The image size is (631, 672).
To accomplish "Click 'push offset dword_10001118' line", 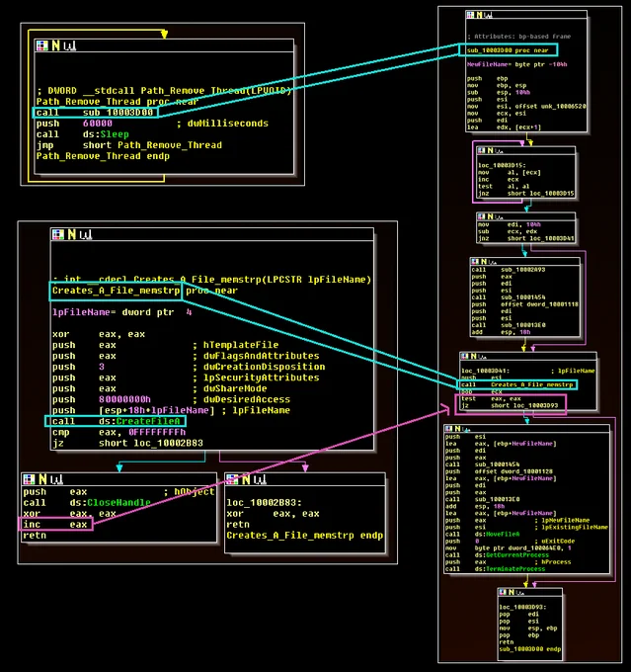I will pyautogui.click(x=524, y=304).
